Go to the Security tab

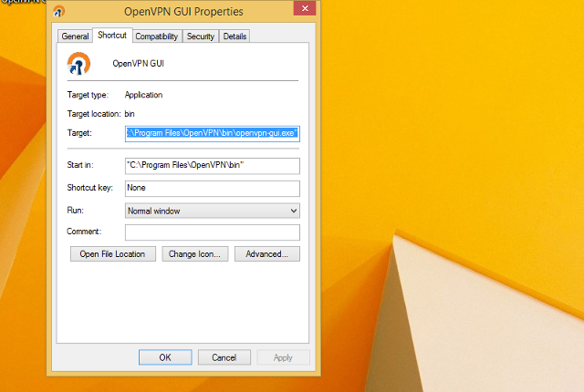[x=201, y=36]
